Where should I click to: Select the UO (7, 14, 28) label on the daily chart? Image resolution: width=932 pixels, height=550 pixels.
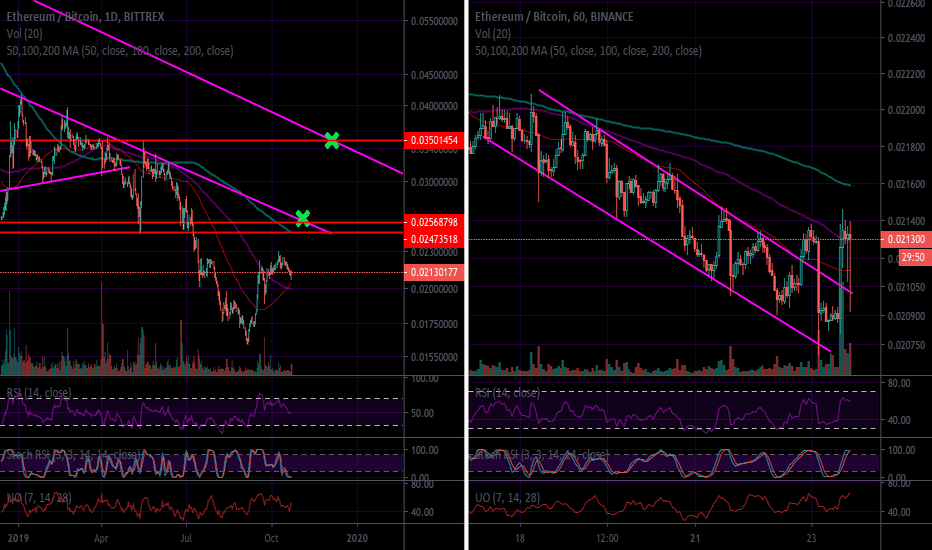click(39, 498)
